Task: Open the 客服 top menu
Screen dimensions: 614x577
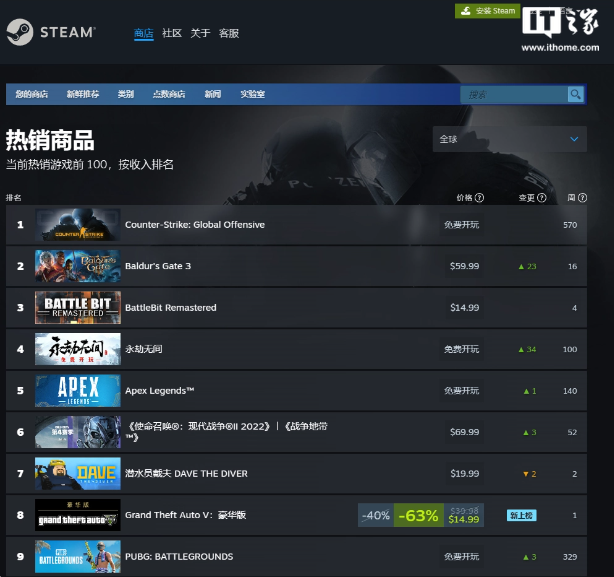Action: [229, 33]
